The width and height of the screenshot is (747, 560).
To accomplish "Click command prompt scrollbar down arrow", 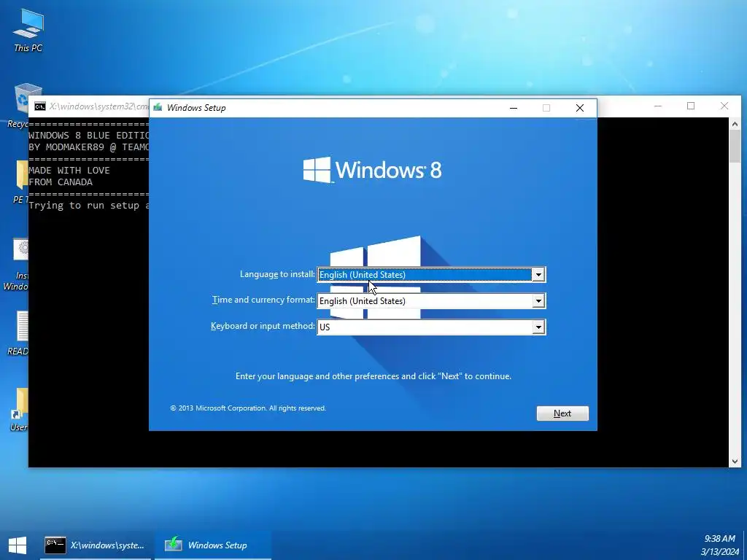I will [735, 461].
